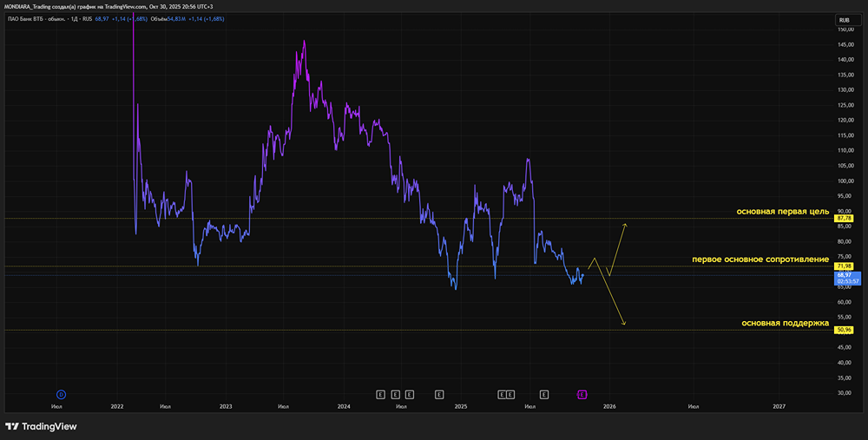Select the 'первое основное сопротивление' text annotation

(760, 259)
